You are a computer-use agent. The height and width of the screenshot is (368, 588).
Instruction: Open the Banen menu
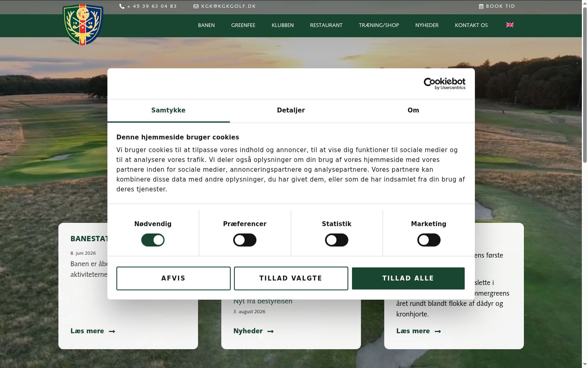[x=206, y=25]
